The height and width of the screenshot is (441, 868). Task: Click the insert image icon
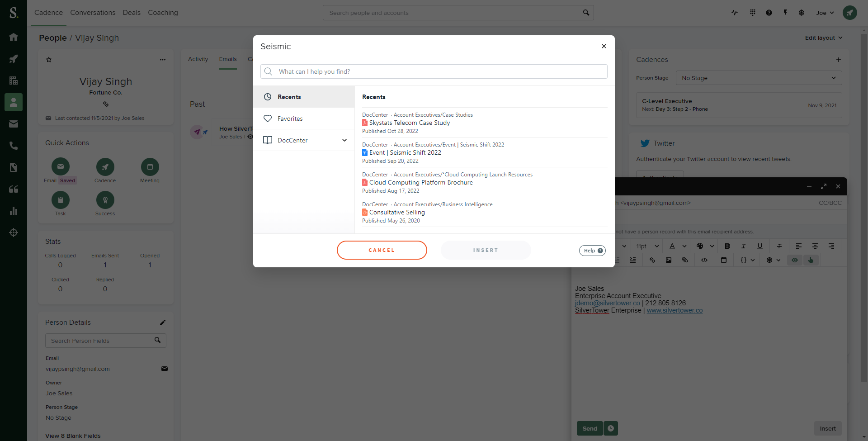669,260
